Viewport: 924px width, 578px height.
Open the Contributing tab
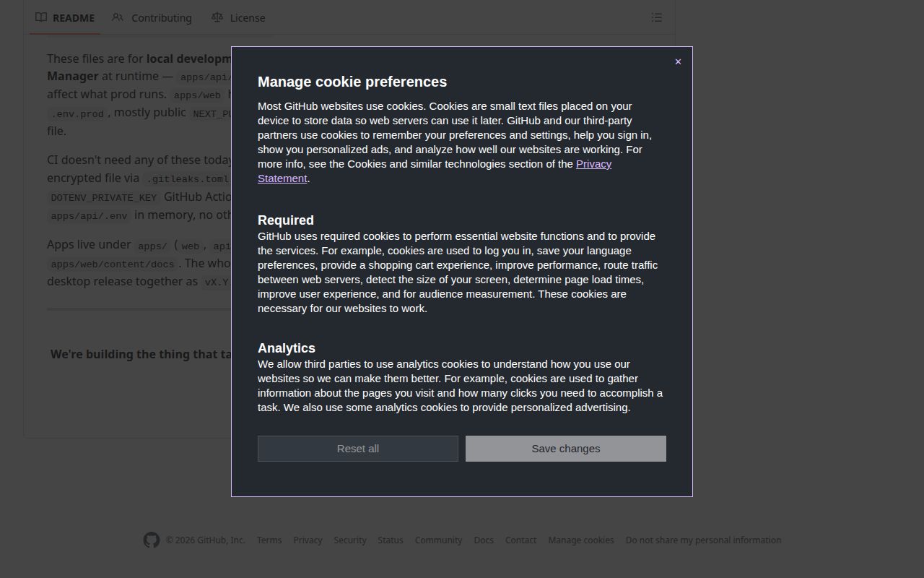pyautogui.click(x=152, y=18)
